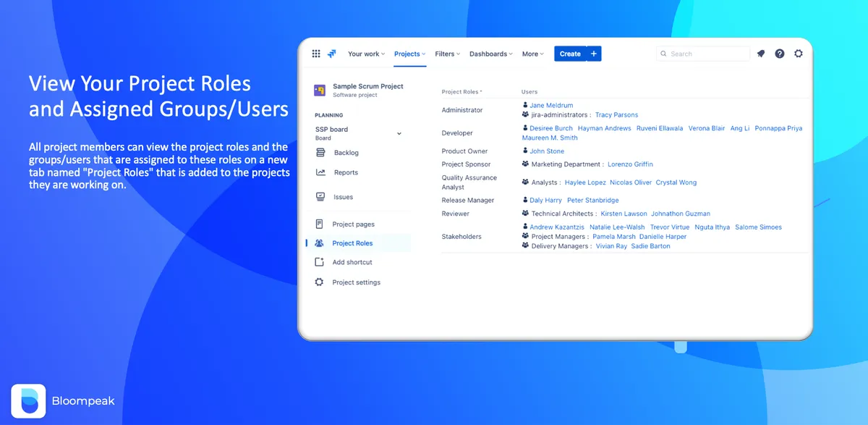Open the settings gear icon in top bar

pyautogui.click(x=799, y=54)
